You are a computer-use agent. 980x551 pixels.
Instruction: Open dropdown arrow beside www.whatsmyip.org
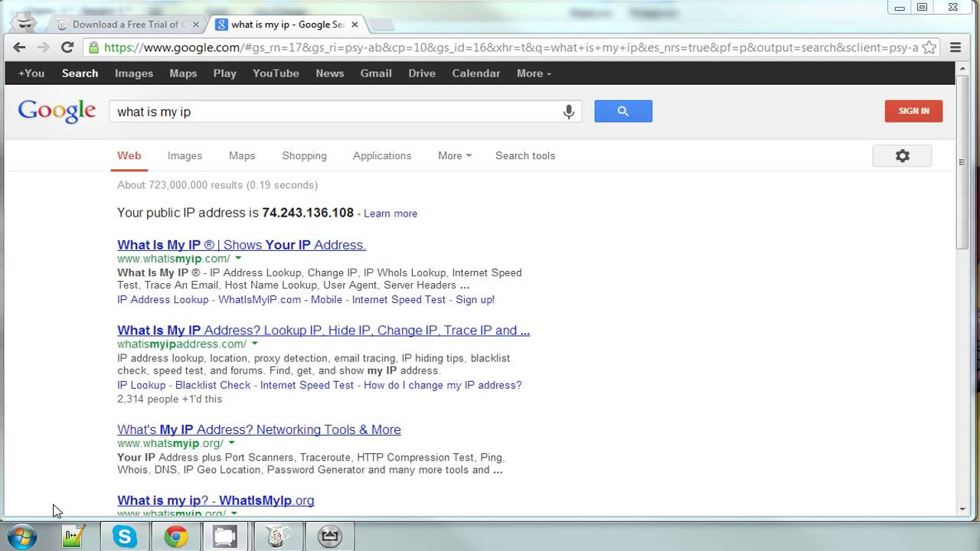coord(231,444)
